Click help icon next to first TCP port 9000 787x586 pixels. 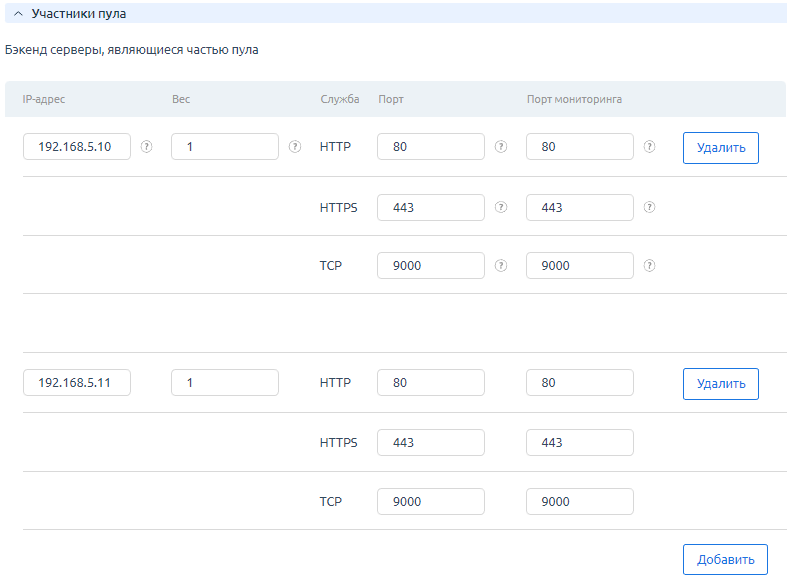[501, 265]
